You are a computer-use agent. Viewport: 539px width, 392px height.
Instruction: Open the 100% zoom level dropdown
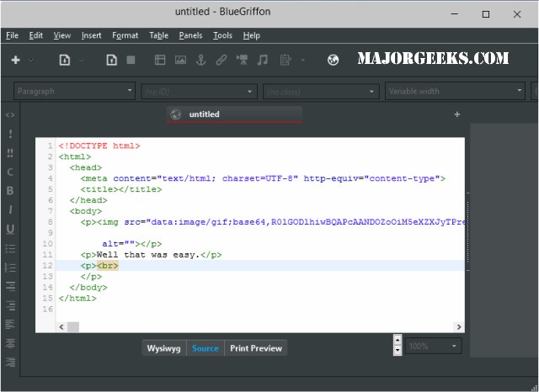tap(434, 346)
